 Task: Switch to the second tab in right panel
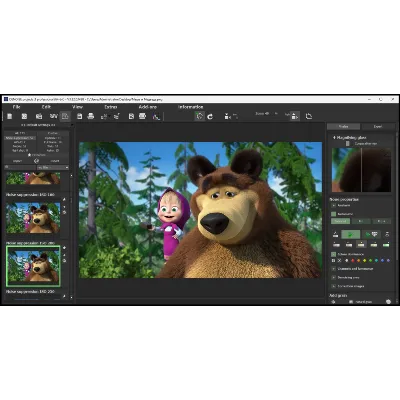pyautogui.click(x=378, y=126)
